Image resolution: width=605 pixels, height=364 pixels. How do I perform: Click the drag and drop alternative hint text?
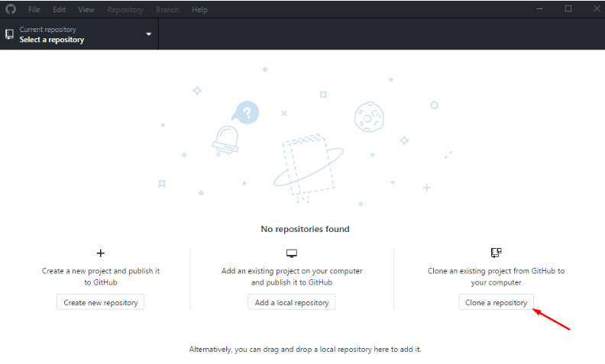click(x=306, y=350)
